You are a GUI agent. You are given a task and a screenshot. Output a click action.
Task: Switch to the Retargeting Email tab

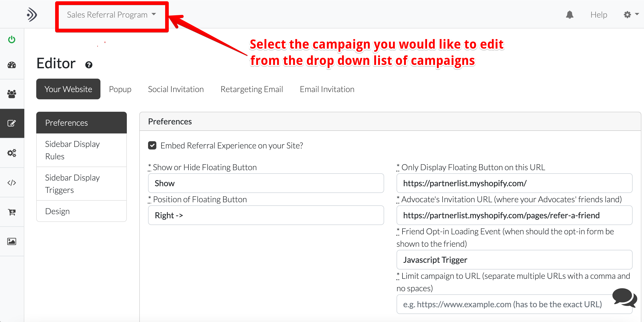click(252, 89)
